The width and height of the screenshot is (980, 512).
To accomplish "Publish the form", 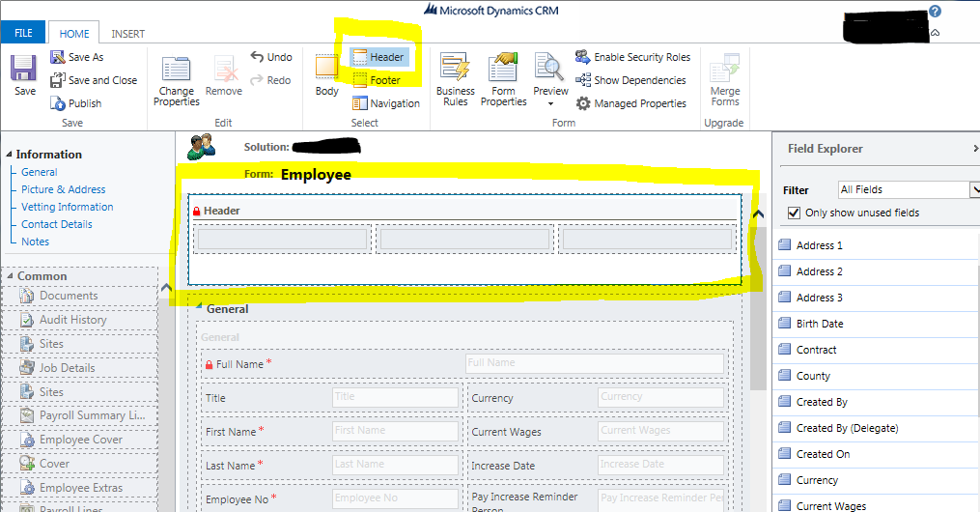I will 75,103.
